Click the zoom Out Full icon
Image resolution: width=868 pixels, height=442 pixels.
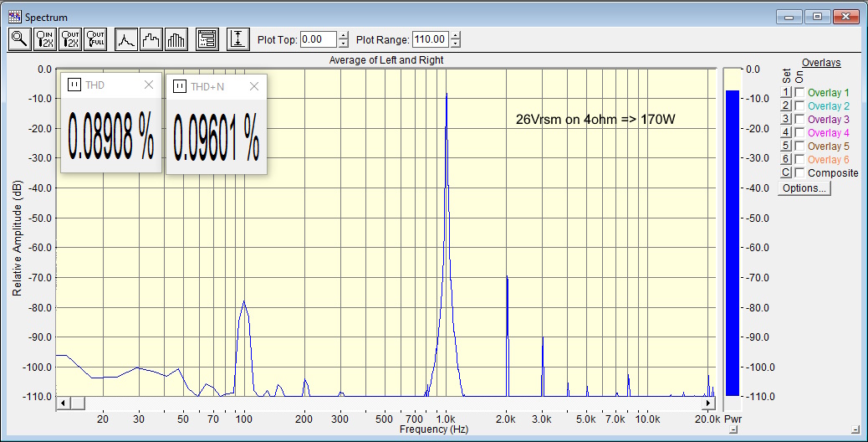coord(94,39)
